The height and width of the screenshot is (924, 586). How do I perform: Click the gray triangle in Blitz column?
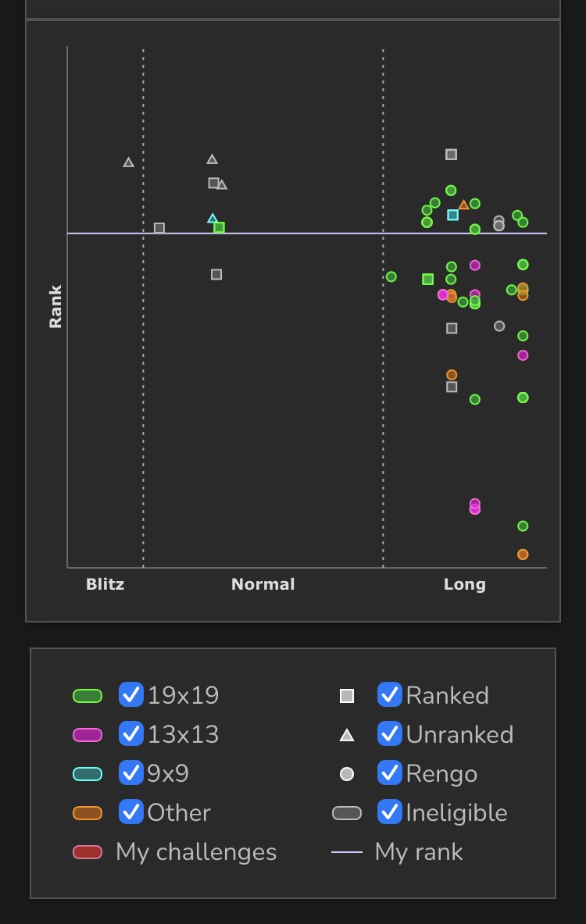[129, 162]
